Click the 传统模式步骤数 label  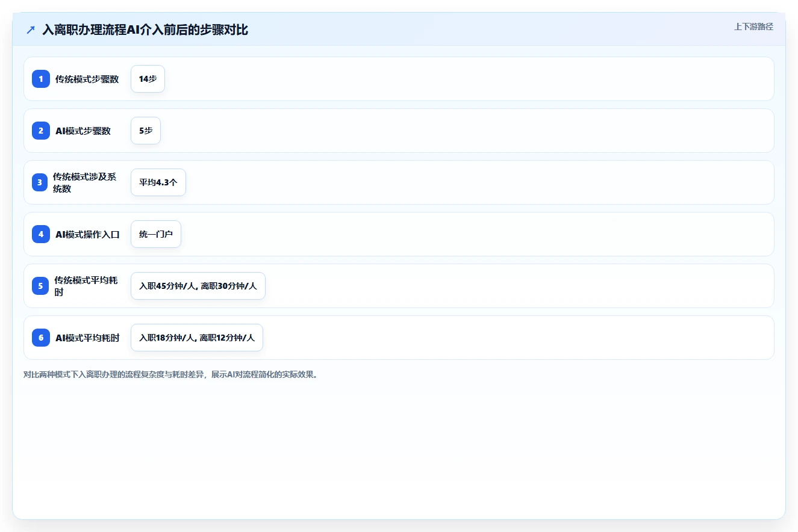coord(87,79)
